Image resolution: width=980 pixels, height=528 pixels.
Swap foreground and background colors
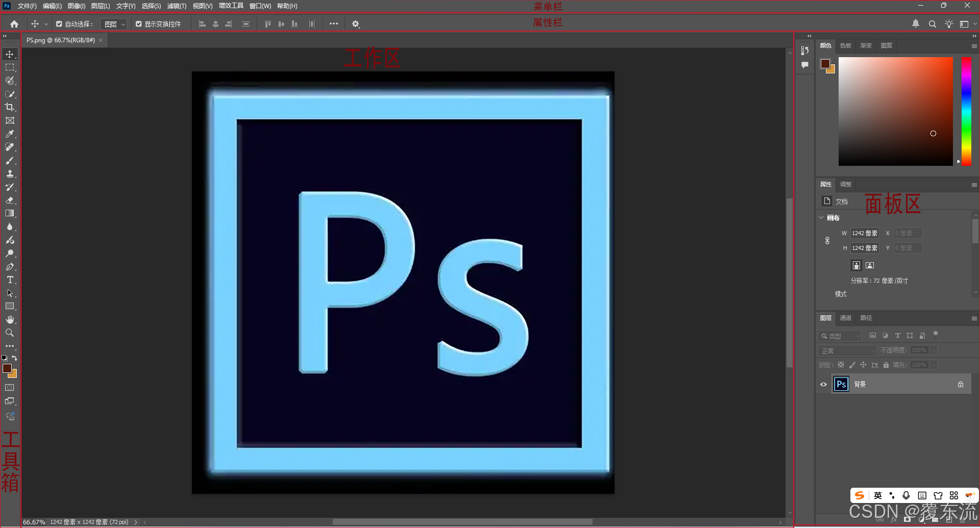[x=15, y=358]
